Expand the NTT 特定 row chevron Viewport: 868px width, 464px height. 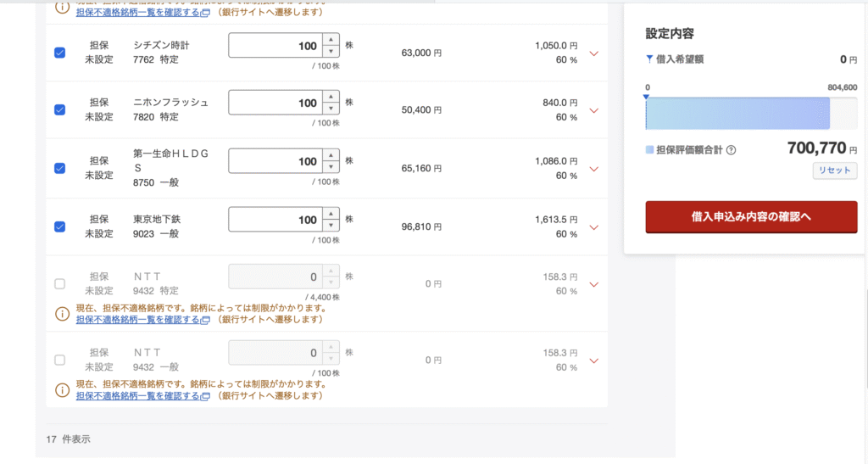click(593, 284)
